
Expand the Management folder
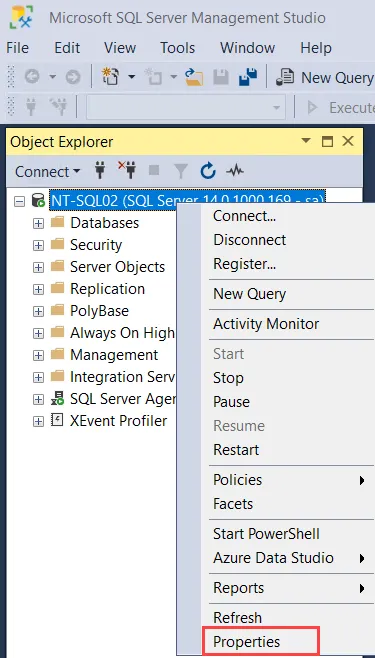38,355
